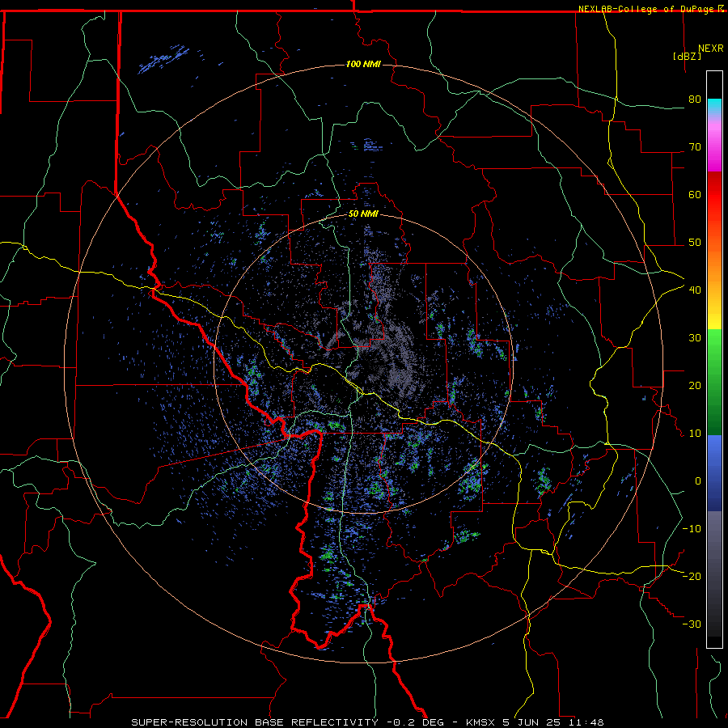Click the SUPER-RESOLUTION BASE REFLECTIVITY caption
The height and width of the screenshot is (728, 728).
[x=255, y=722]
